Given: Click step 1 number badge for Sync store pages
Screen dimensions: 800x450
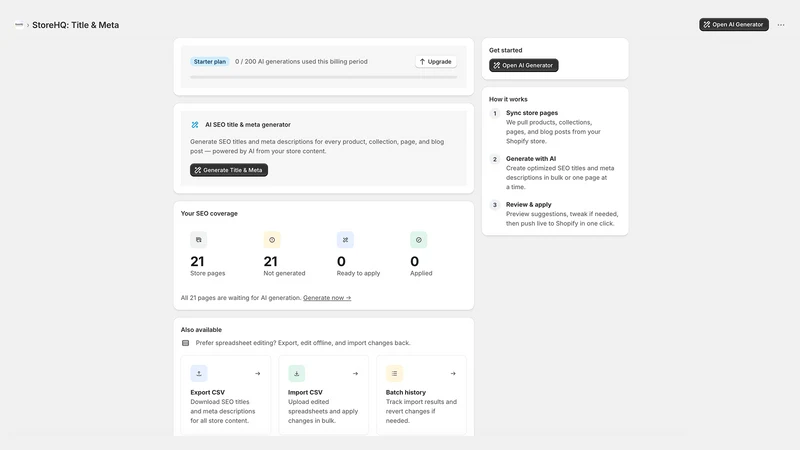Looking at the screenshot, I should click(x=494, y=113).
